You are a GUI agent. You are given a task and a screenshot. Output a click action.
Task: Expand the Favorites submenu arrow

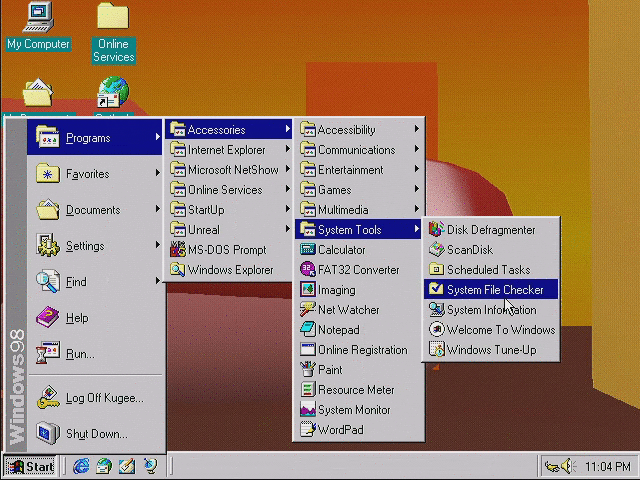158,173
